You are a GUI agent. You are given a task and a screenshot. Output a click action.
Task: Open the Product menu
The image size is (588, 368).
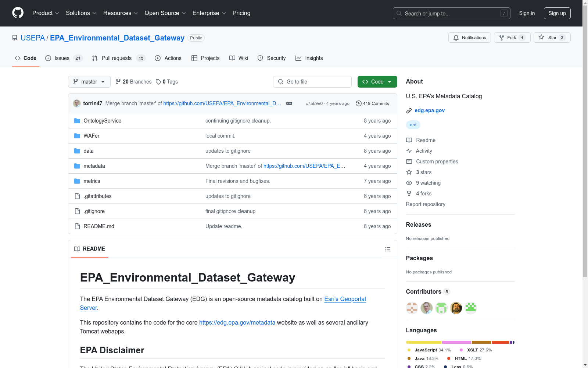[x=46, y=13]
